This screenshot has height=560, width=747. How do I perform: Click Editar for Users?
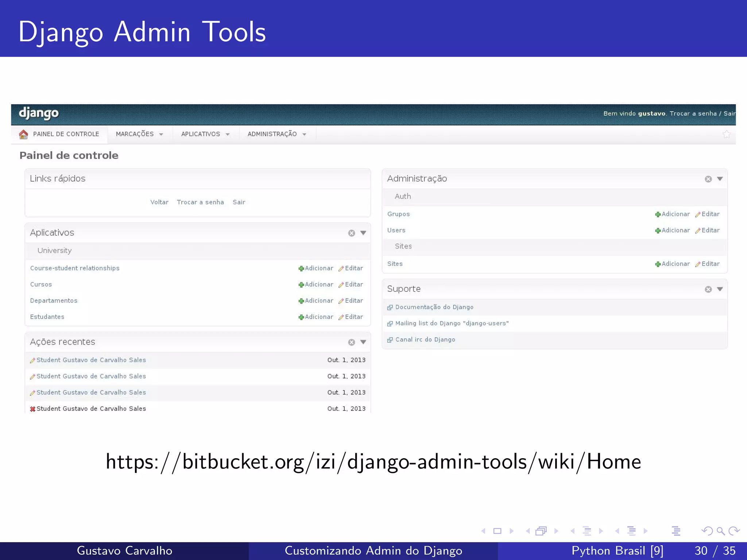pyautogui.click(x=708, y=230)
